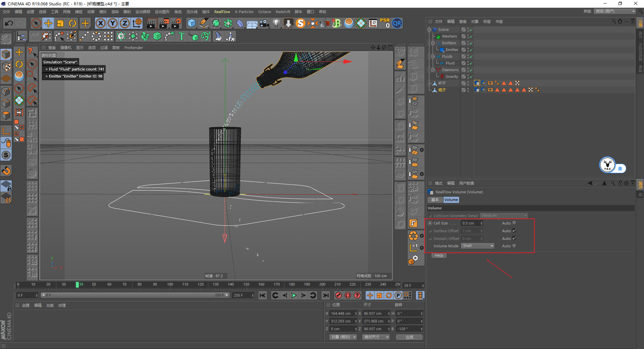644x349 pixels.
Task: Click the 应用 apply button
Action: tap(409, 337)
